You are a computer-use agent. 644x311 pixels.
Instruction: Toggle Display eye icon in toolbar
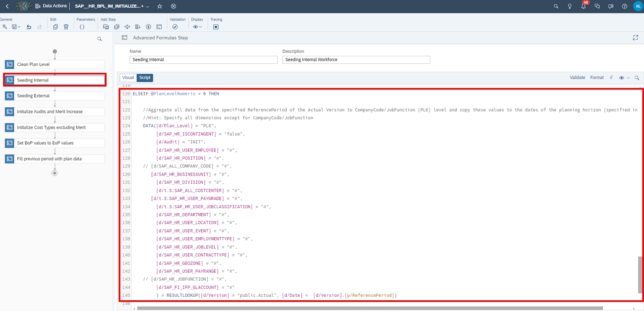(195, 27)
